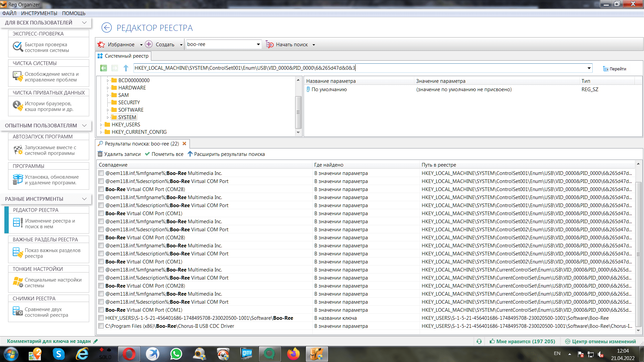This screenshot has height=362, width=644.
Task: Click the Перейти button
Action: (614, 69)
